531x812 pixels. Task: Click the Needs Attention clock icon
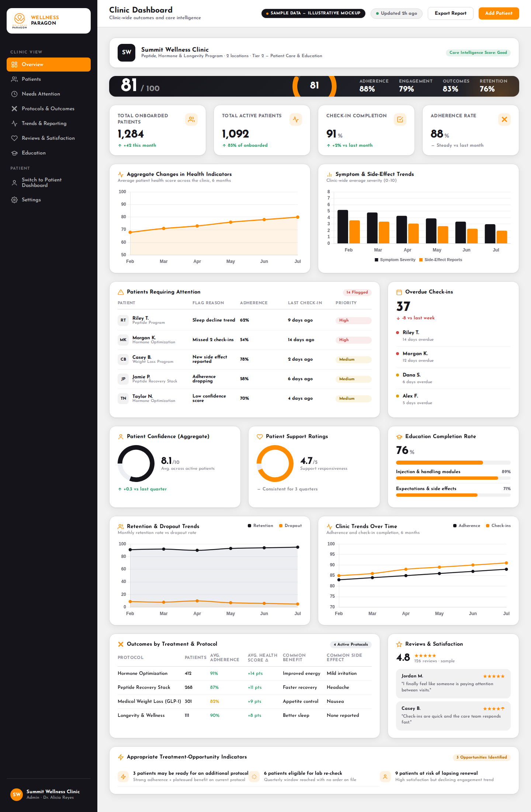pyautogui.click(x=14, y=94)
